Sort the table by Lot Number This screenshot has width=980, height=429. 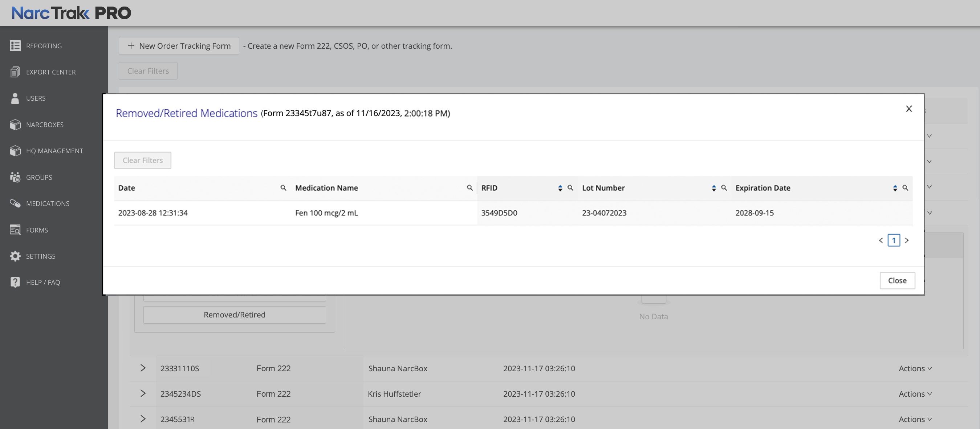(713, 188)
